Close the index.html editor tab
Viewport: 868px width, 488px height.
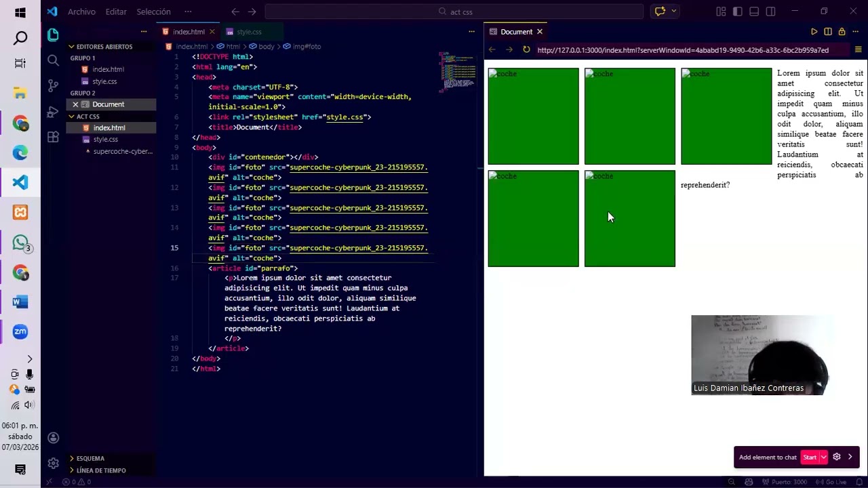click(212, 32)
